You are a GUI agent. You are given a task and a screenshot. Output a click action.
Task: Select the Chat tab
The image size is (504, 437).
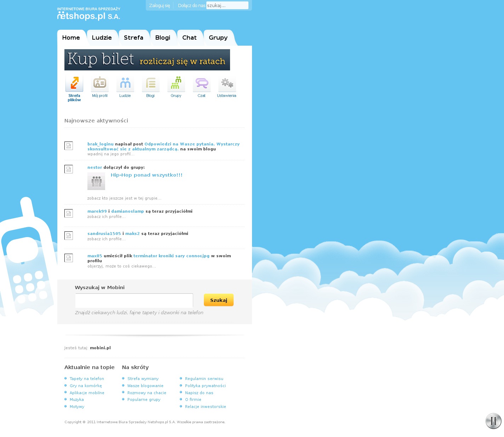[x=189, y=38]
